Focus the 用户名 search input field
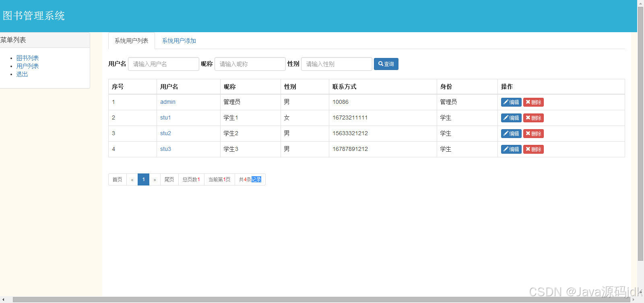This screenshot has width=644, height=303. [x=163, y=64]
